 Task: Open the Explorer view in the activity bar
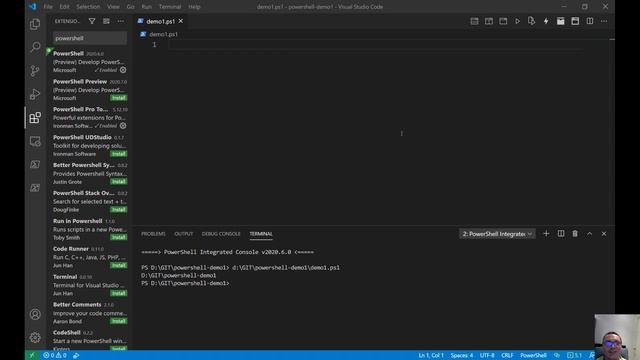click(x=35, y=24)
